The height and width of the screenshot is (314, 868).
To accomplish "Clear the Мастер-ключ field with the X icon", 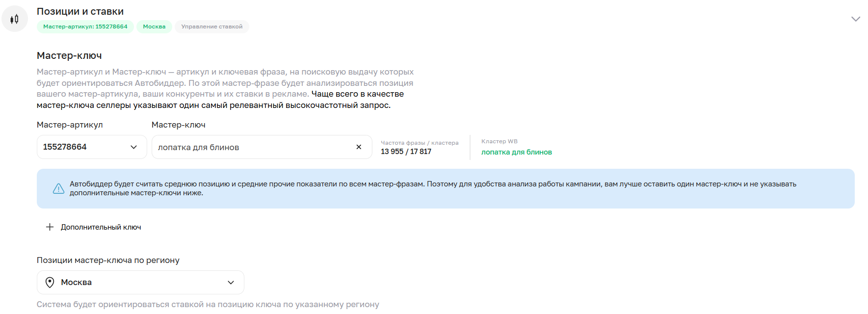I will point(359,147).
